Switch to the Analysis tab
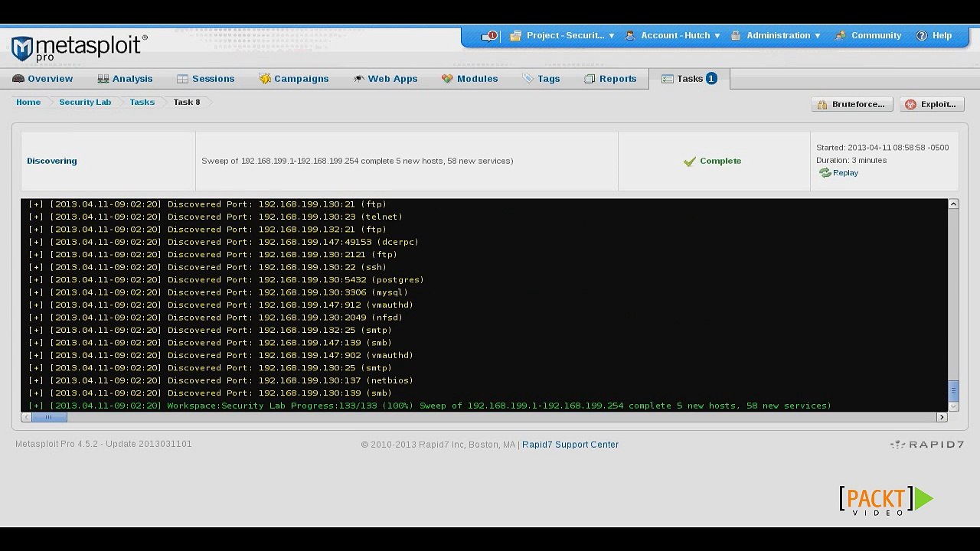 pyautogui.click(x=125, y=79)
